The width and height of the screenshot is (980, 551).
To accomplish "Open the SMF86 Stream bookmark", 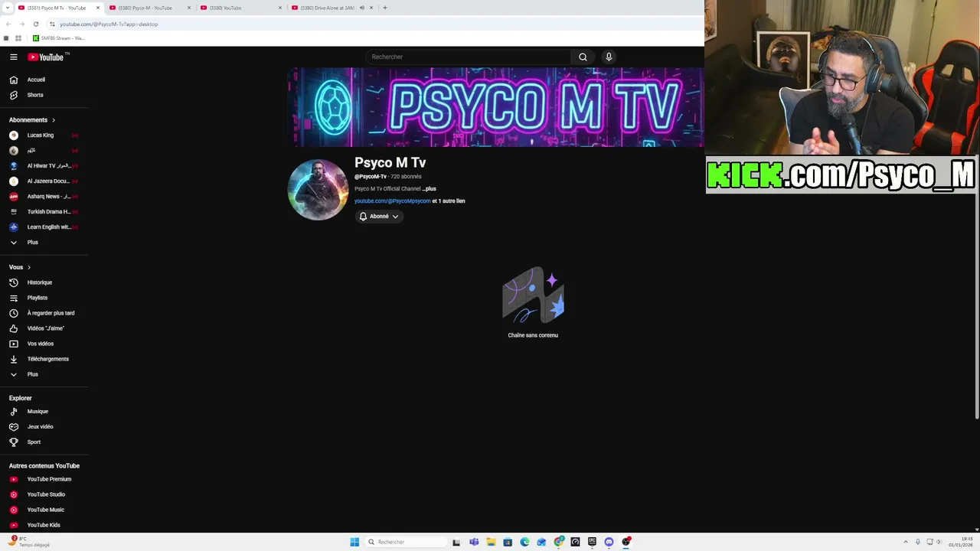I will [58, 38].
